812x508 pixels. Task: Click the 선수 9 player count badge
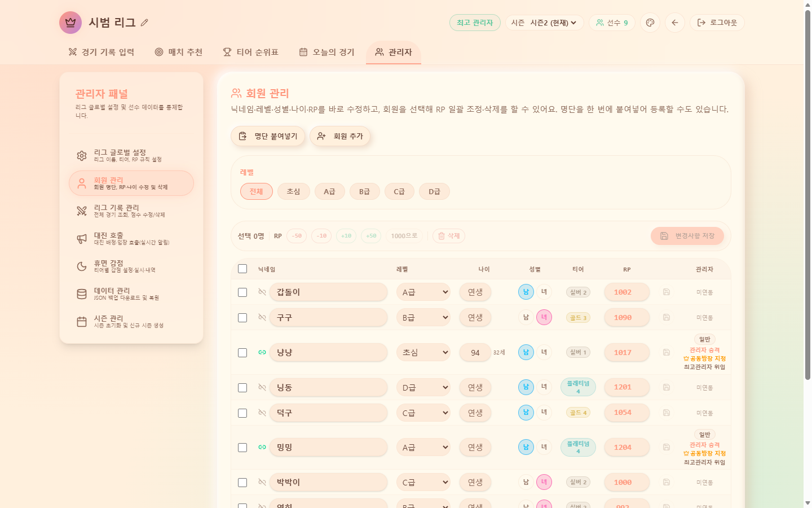click(612, 23)
